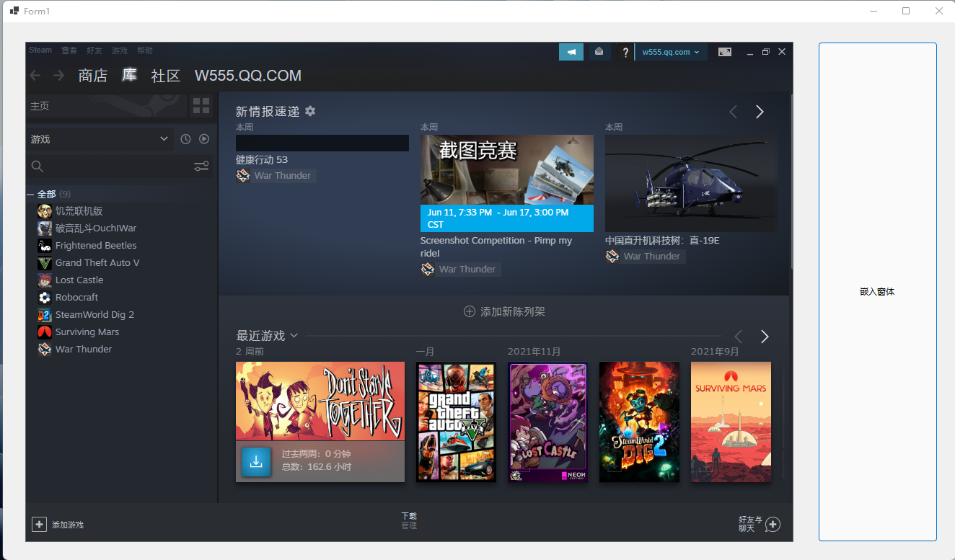Click the plus icon for 添加游戏

[x=39, y=525]
